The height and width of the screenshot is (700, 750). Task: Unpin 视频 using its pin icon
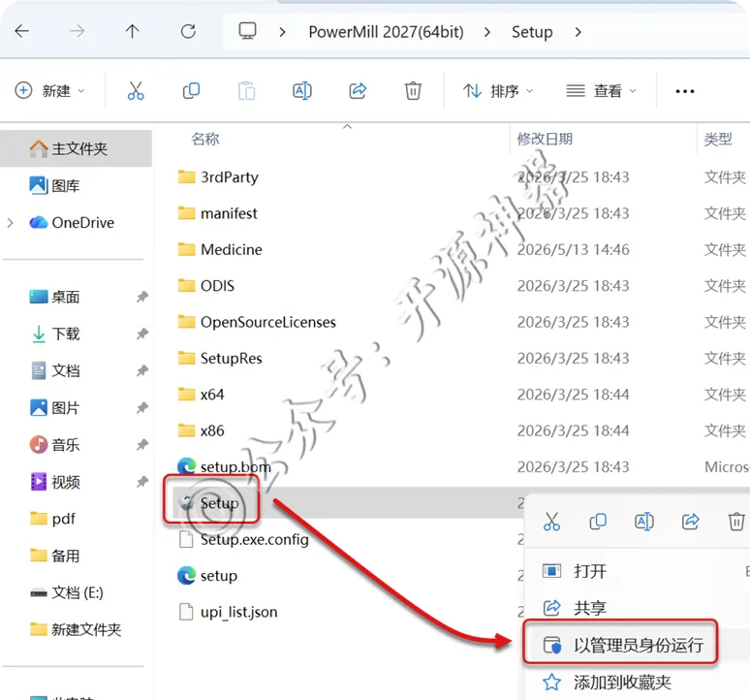pyautogui.click(x=142, y=482)
